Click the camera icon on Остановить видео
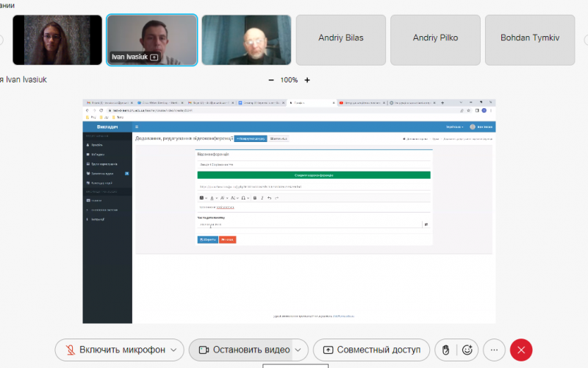The height and width of the screenshot is (368, 588). [202, 350]
